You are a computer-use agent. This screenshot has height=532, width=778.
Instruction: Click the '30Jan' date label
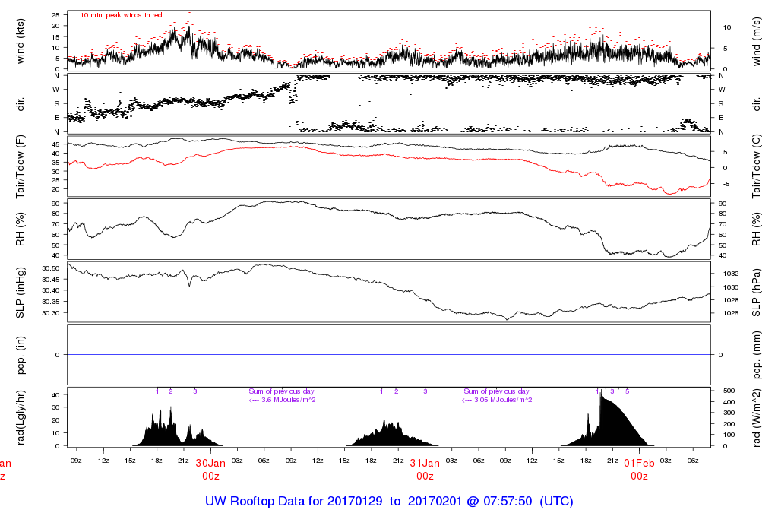coord(210,463)
